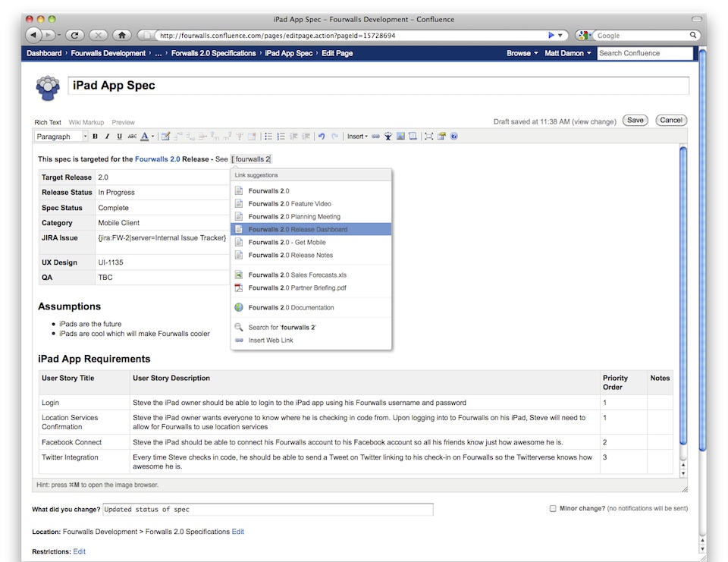Insert a numbered list
This screenshot has width=728, height=562.
click(x=281, y=137)
